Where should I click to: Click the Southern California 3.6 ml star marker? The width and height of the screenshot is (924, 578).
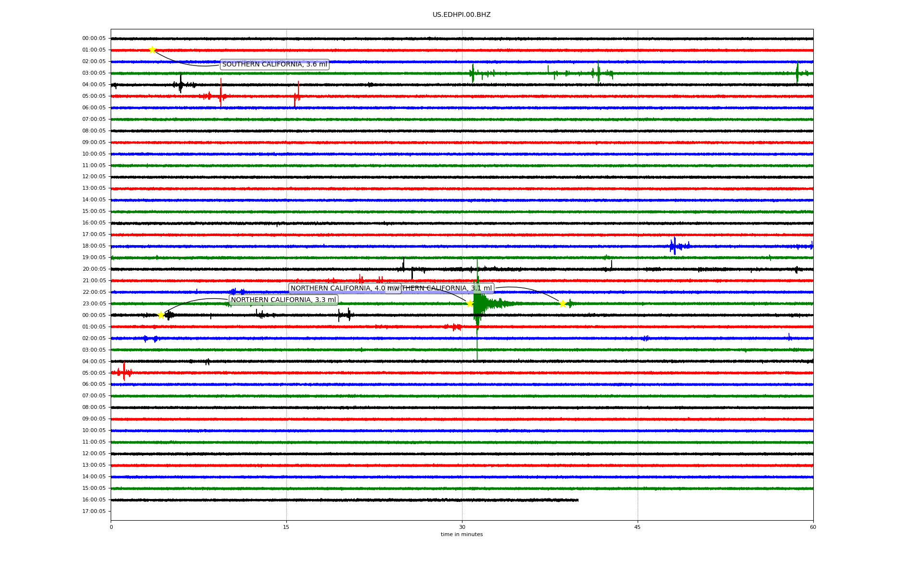click(152, 50)
